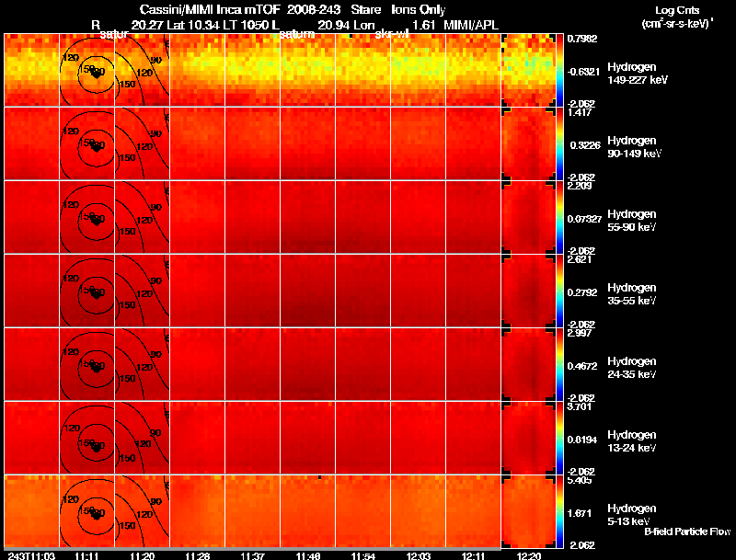This screenshot has width=736, height=560.
Task: Click the title text 'Cassini/MIMI Inca mTOF'
Action: pyautogui.click(x=210, y=9)
